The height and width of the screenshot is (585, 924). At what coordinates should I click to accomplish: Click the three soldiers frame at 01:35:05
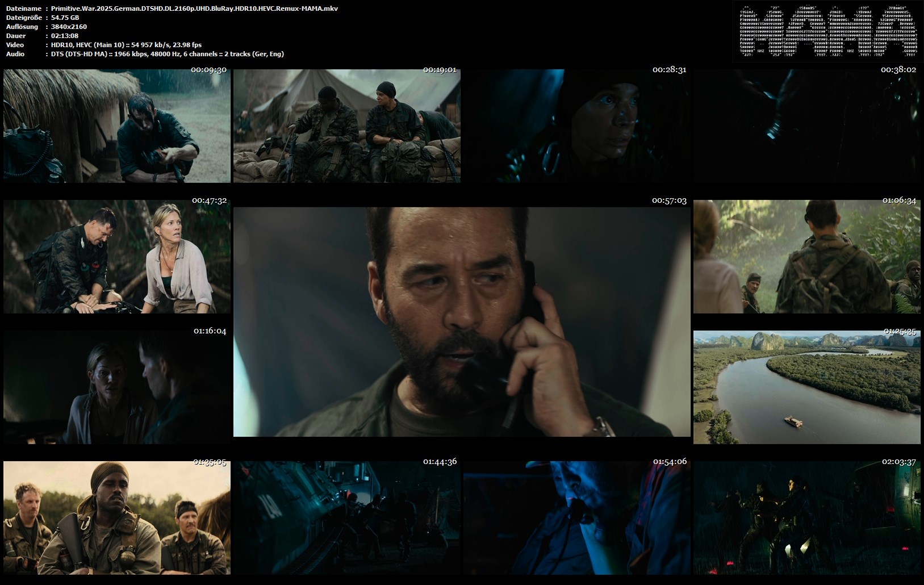(117, 518)
